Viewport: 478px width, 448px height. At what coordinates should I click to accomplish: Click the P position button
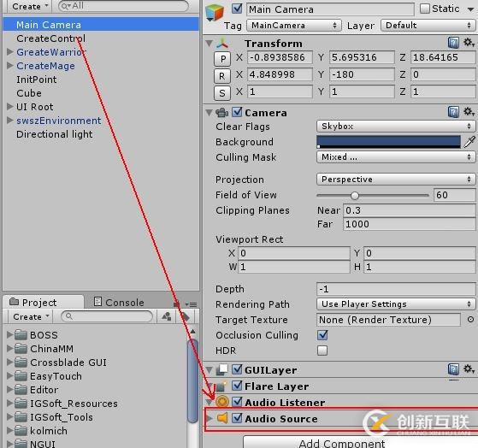tap(222, 58)
